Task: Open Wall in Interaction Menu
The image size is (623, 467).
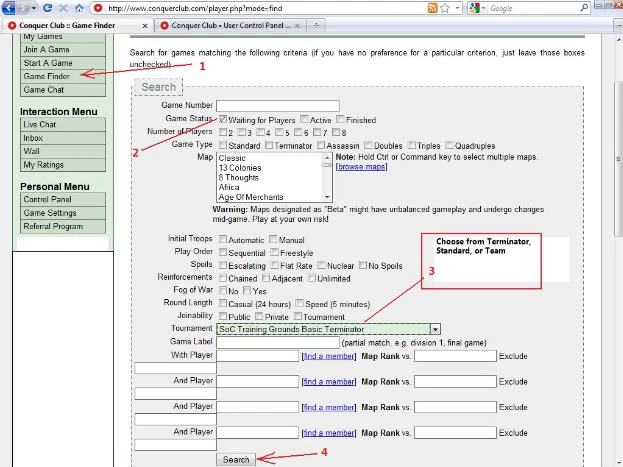Action: pyautogui.click(x=63, y=151)
